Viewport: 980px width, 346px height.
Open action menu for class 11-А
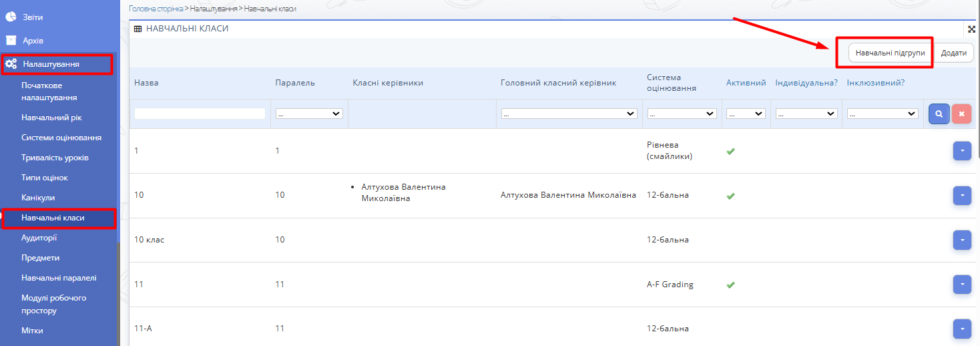tap(961, 328)
